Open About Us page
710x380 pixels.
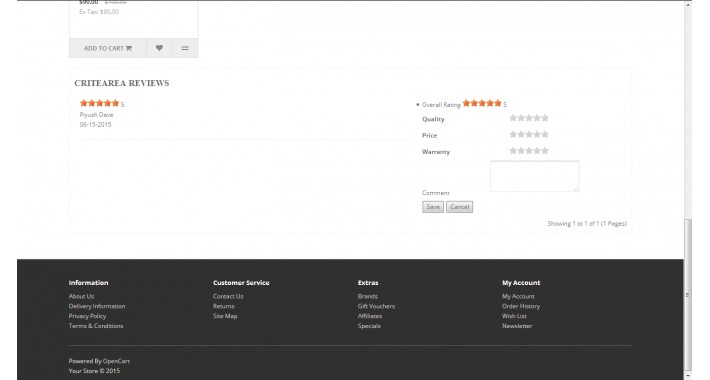(82, 296)
